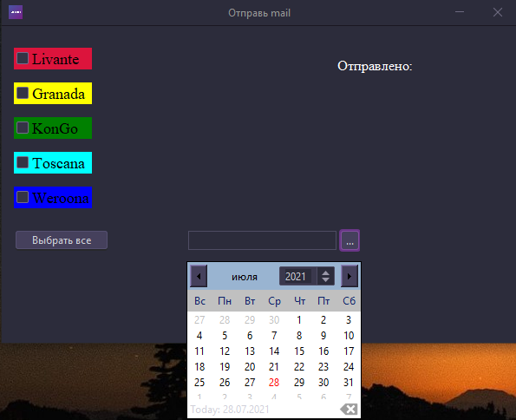
Task: Open the июля month selector
Action: [245, 277]
